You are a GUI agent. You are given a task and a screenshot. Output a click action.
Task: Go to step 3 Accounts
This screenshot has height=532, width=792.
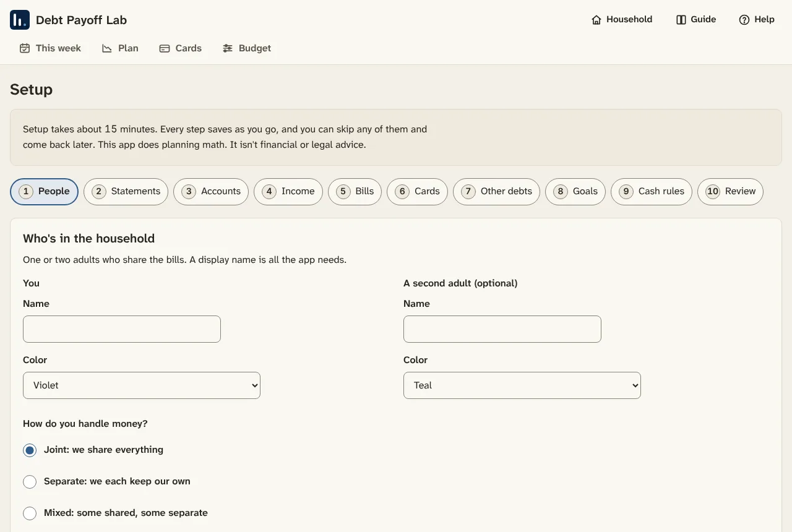coord(211,192)
